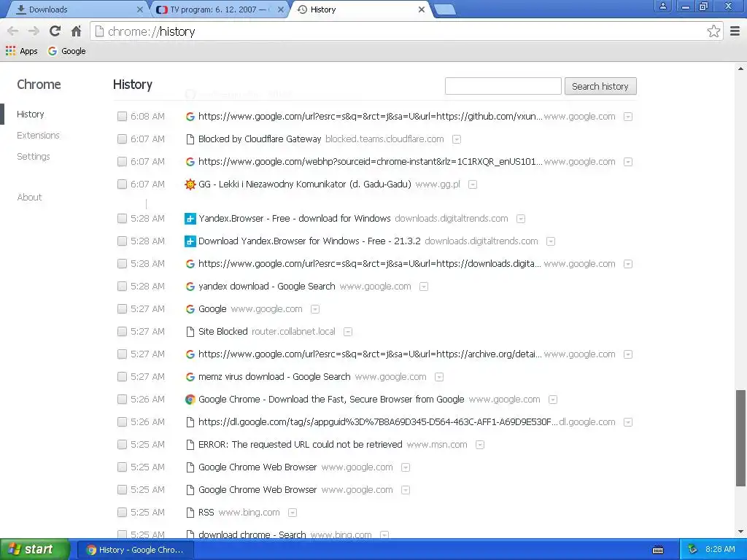This screenshot has height=560, width=747.
Task: Reload the page with the refresh icon
Action: [x=55, y=31]
